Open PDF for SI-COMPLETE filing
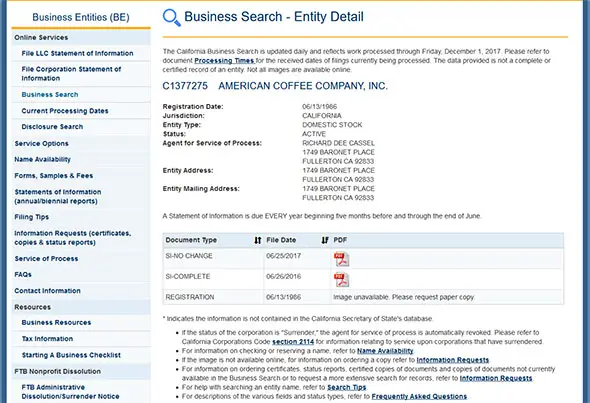The width and height of the screenshot is (590, 403). point(341,280)
